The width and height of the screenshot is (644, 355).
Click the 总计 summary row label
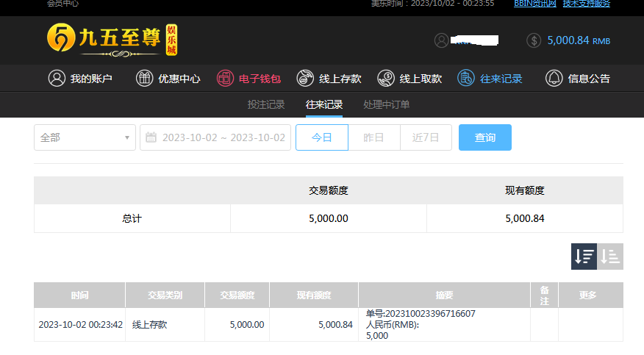(x=132, y=218)
